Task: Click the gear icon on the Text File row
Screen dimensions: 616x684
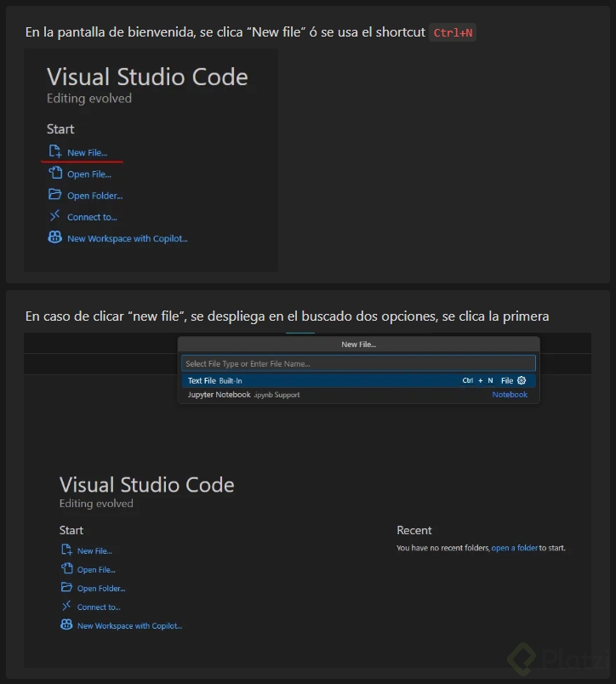Action: (522, 380)
